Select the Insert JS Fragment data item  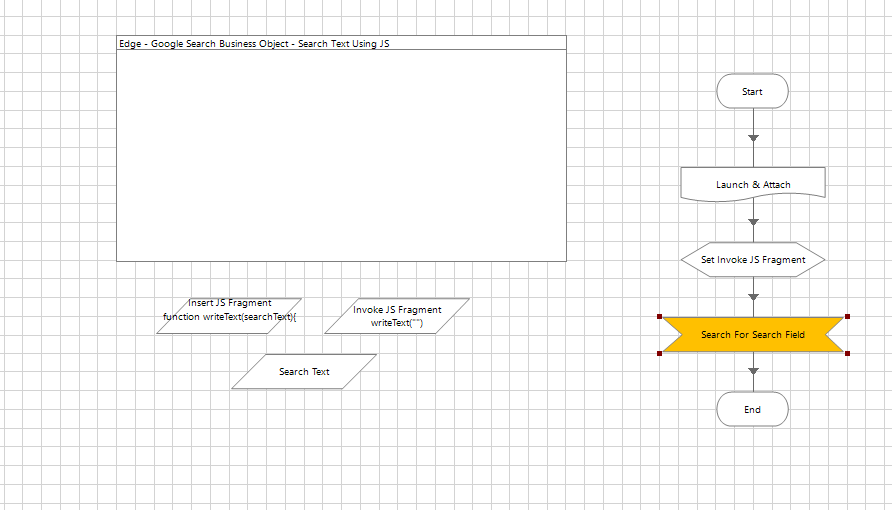coord(229,316)
